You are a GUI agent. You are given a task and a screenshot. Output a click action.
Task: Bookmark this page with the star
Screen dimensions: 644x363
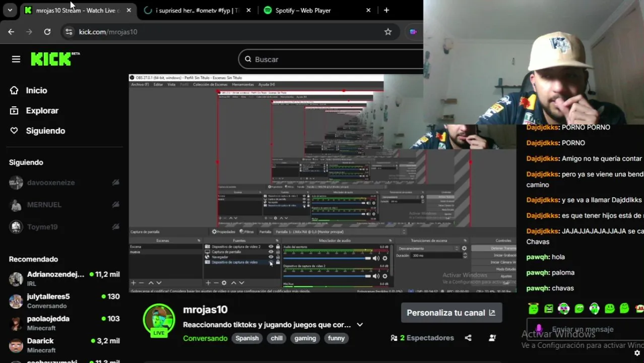tap(388, 32)
